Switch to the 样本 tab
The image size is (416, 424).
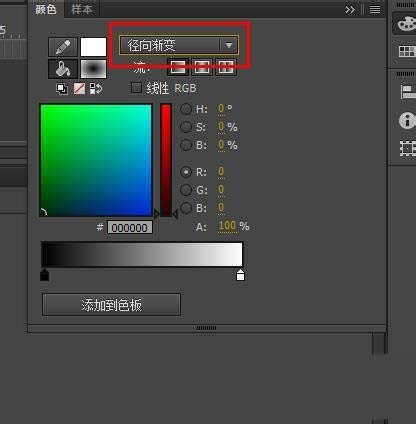(82, 9)
